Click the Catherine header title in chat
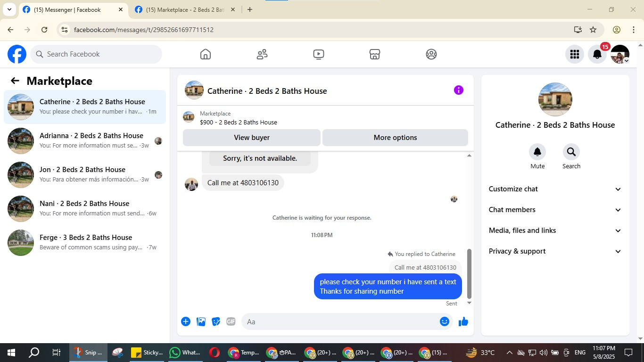This screenshot has width=644, height=362. pyautogui.click(x=267, y=91)
